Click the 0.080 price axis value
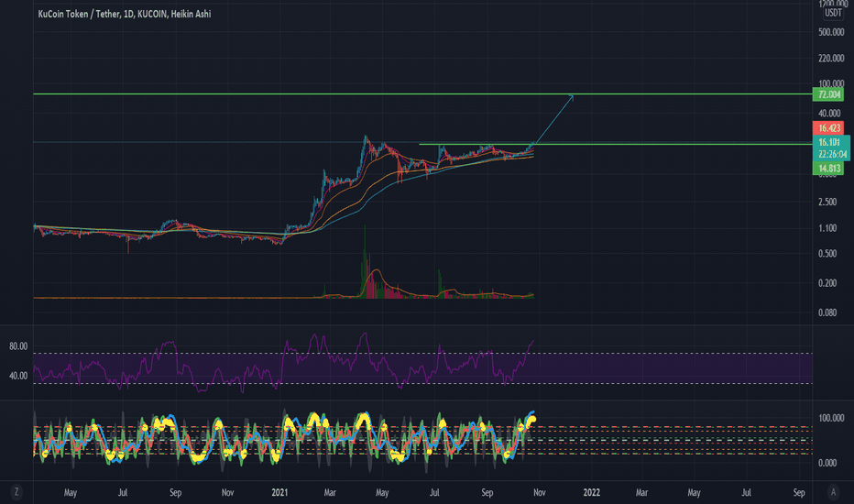 coord(827,312)
